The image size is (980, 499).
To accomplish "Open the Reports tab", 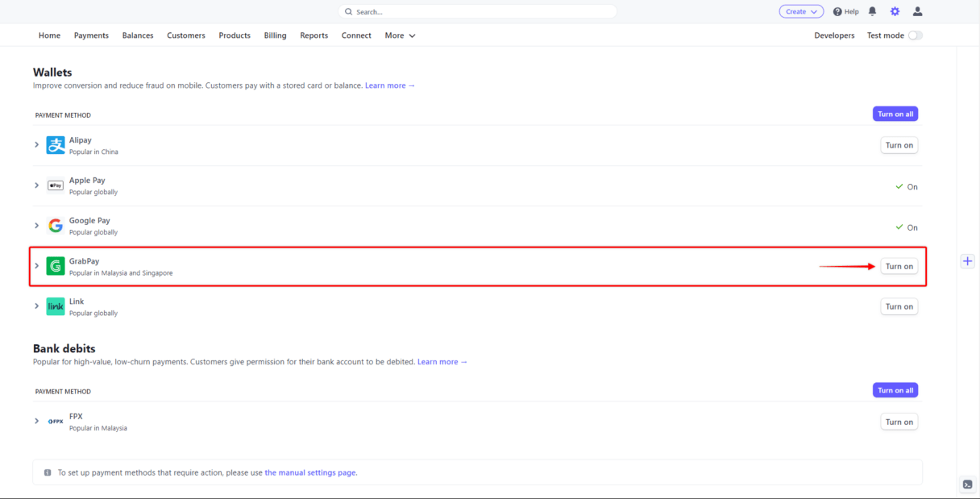I will [314, 35].
